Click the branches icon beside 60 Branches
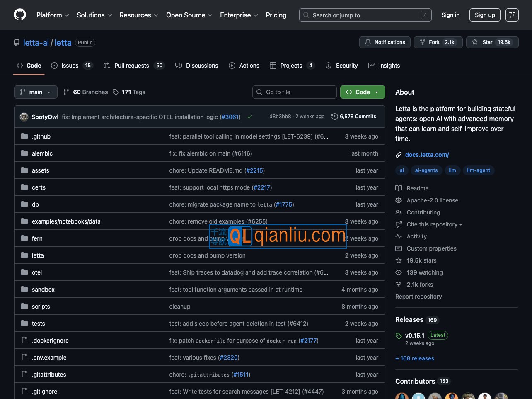 [66, 92]
